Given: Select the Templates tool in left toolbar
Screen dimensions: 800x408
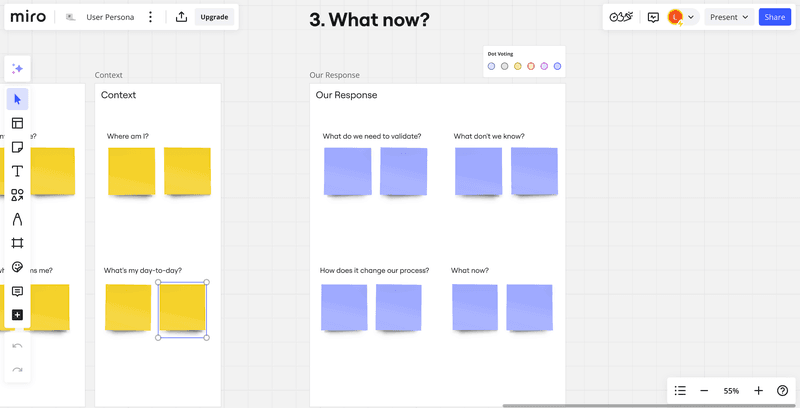Looking at the screenshot, I should pyautogui.click(x=17, y=123).
